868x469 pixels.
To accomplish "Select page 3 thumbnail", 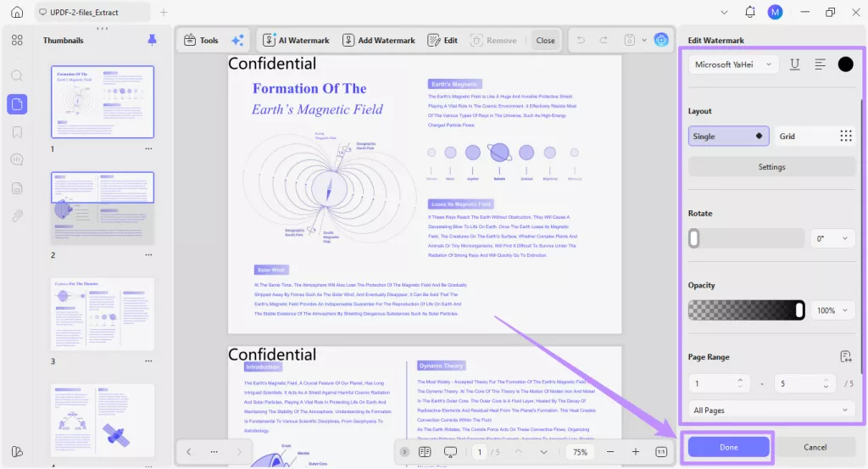I will click(103, 314).
